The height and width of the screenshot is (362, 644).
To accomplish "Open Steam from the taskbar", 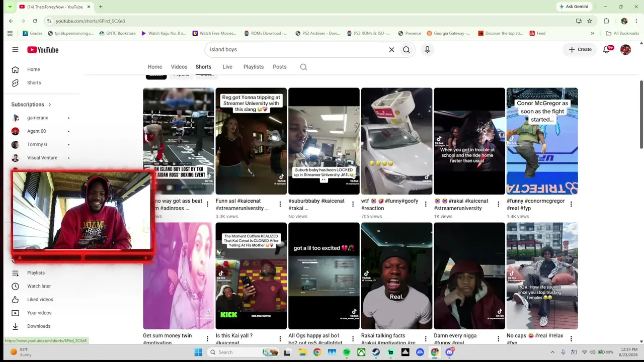I will [x=376, y=352].
